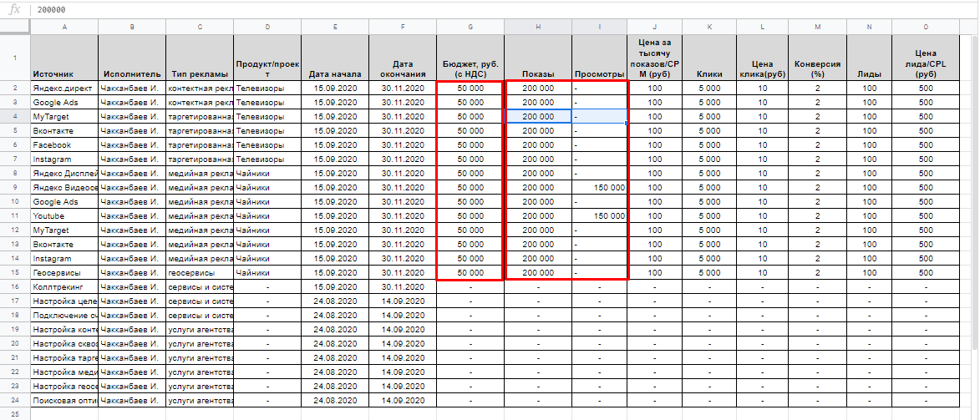Click the 150 000 views cell in Youtube row

click(x=599, y=215)
